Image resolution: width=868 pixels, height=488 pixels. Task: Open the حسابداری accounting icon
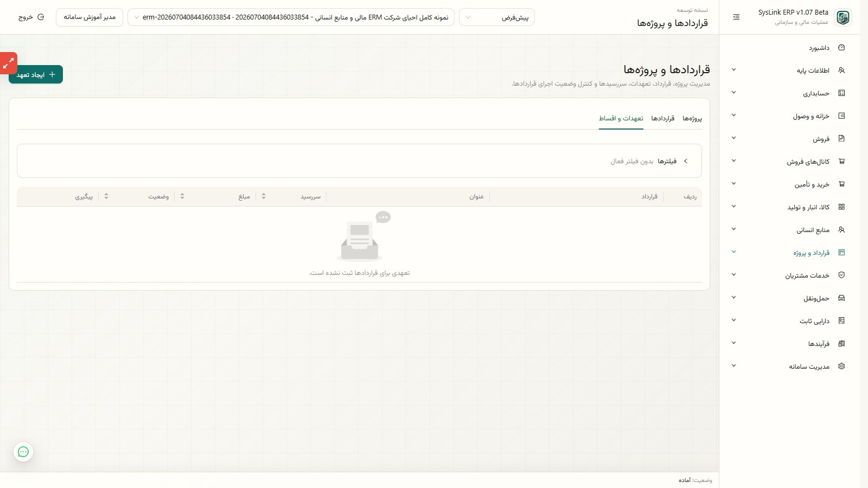coord(841,93)
